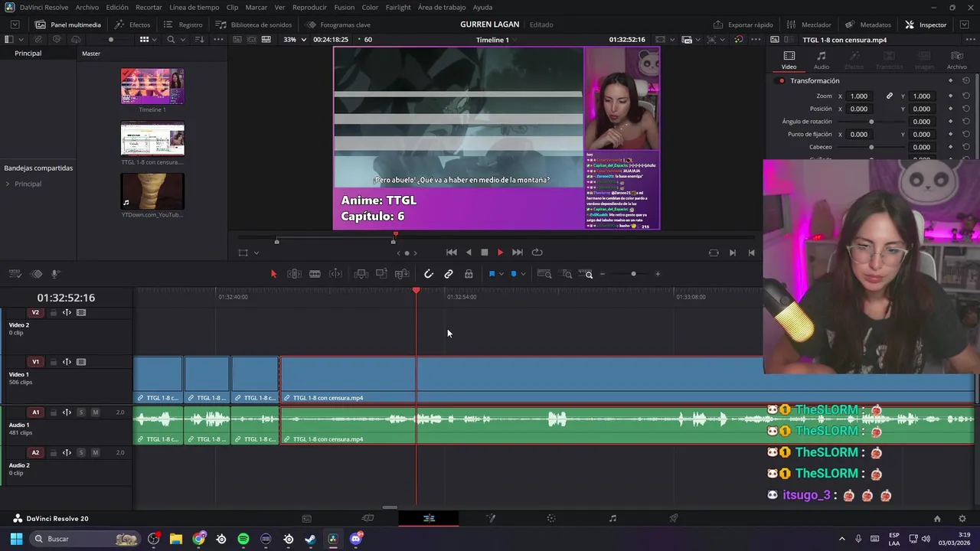
Task: Open Spotify from Windows taskbar
Action: tap(243, 539)
